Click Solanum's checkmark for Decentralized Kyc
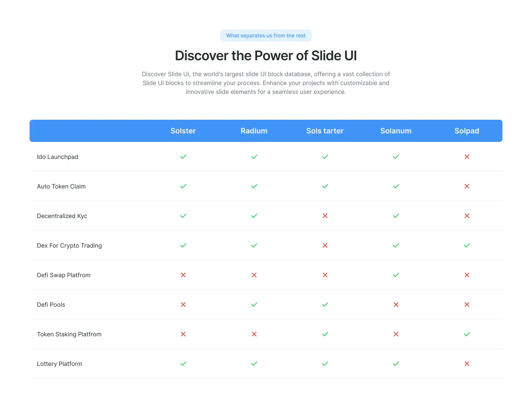This screenshot has height=408, width=532. [396, 216]
